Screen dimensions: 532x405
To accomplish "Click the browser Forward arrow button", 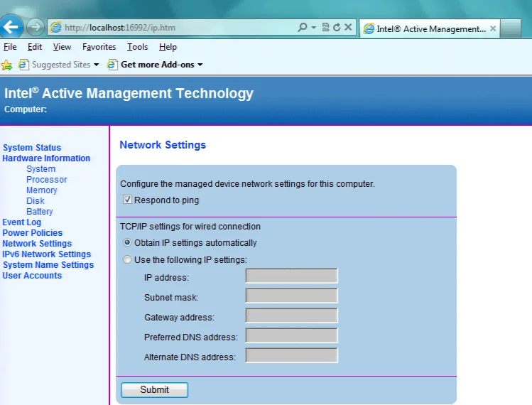I will [35, 27].
